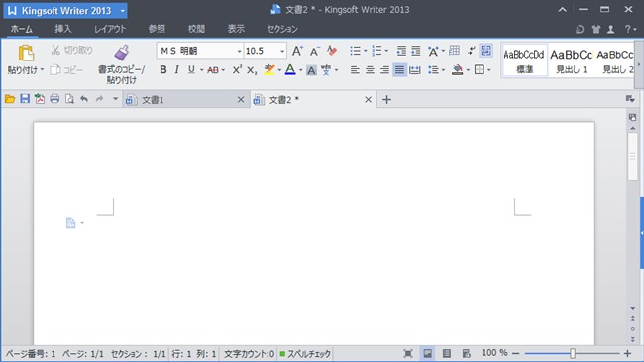The width and height of the screenshot is (644, 362).
Task: Open the font size dropdown showing 10.5
Action: coord(282,51)
